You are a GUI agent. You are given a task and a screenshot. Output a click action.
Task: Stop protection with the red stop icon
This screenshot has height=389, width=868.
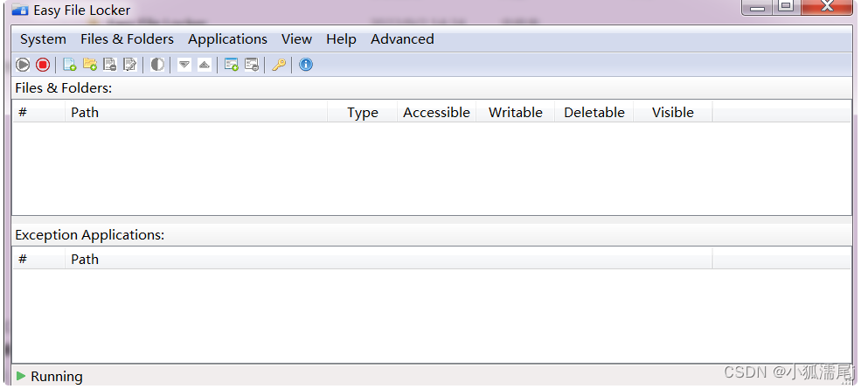(x=43, y=65)
